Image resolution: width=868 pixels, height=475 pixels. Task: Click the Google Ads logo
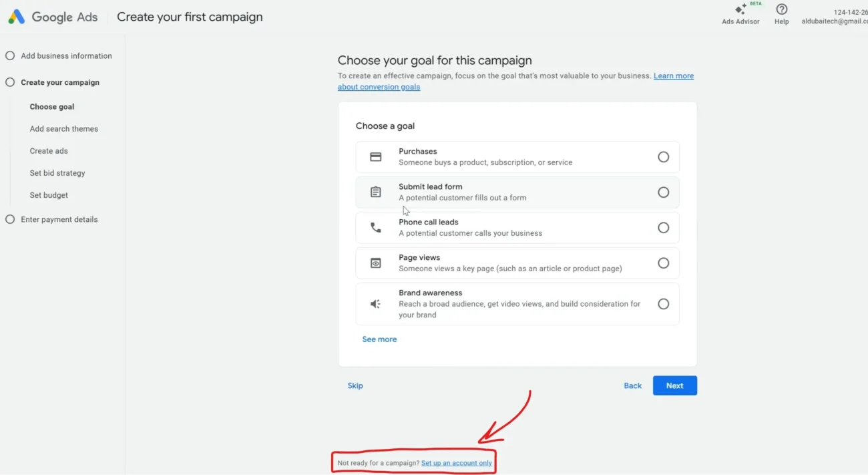coord(17,17)
